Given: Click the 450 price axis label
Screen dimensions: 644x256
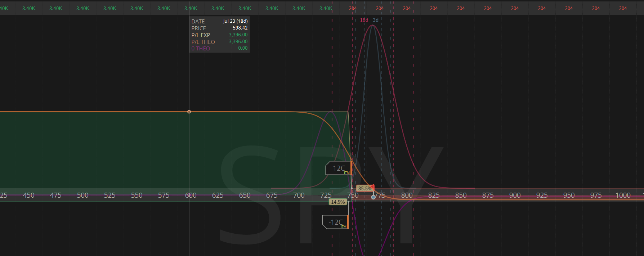Looking at the screenshot, I should (29, 195).
